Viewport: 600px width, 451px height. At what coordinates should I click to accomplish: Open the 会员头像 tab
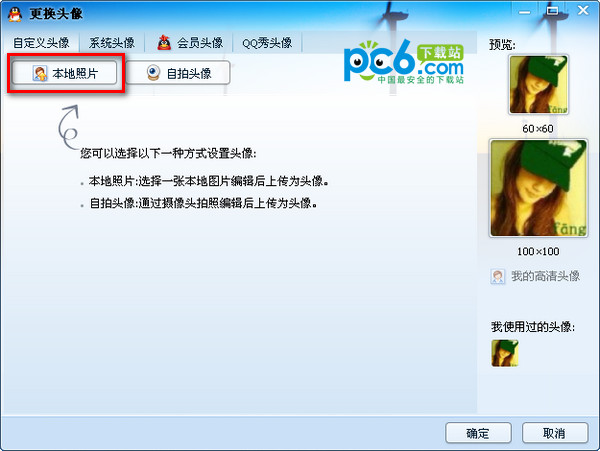pyautogui.click(x=189, y=42)
